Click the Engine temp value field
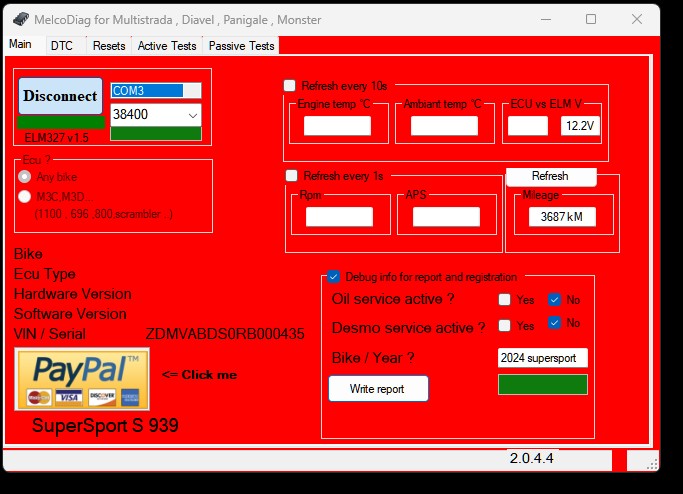The height and width of the screenshot is (494, 683). pyautogui.click(x=337, y=126)
